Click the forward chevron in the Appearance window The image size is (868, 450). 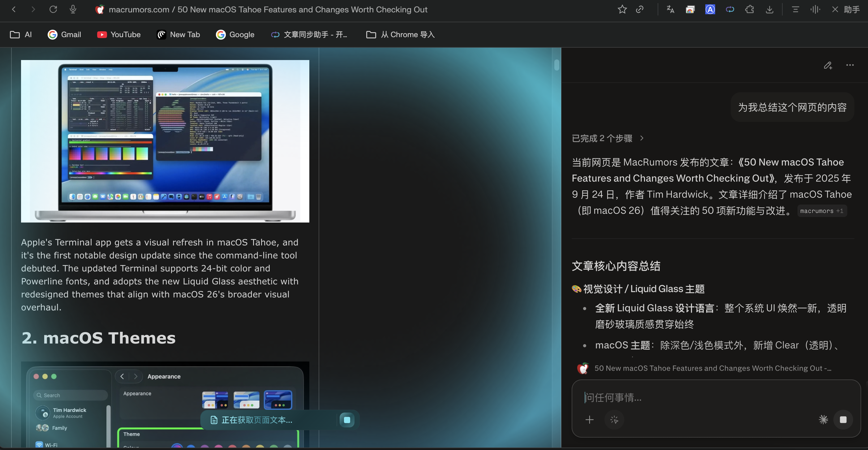pos(135,377)
